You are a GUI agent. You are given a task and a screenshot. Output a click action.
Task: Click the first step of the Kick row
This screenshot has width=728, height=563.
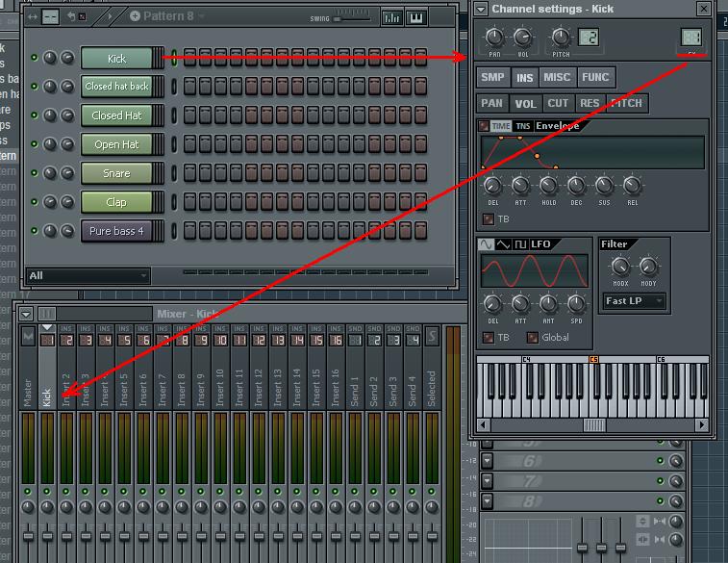tap(189, 58)
